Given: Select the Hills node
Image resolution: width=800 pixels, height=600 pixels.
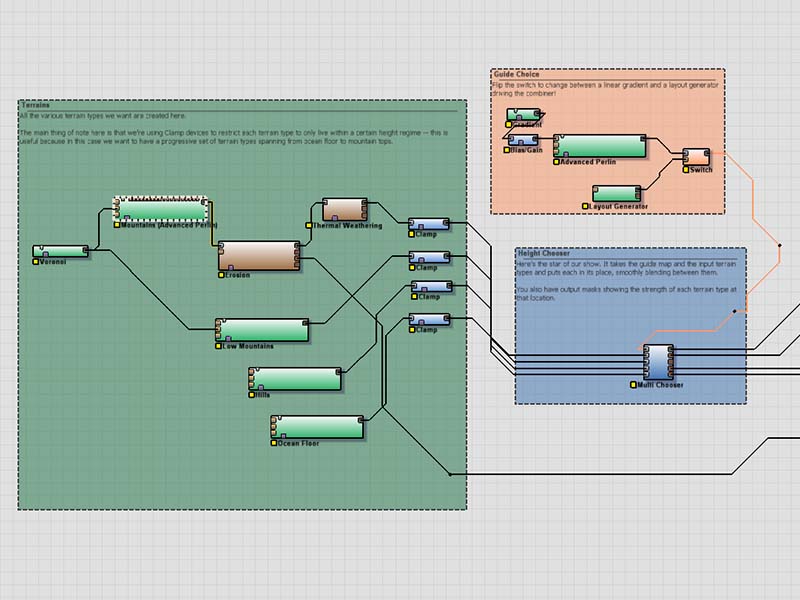Looking at the screenshot, I should point(295,379).
